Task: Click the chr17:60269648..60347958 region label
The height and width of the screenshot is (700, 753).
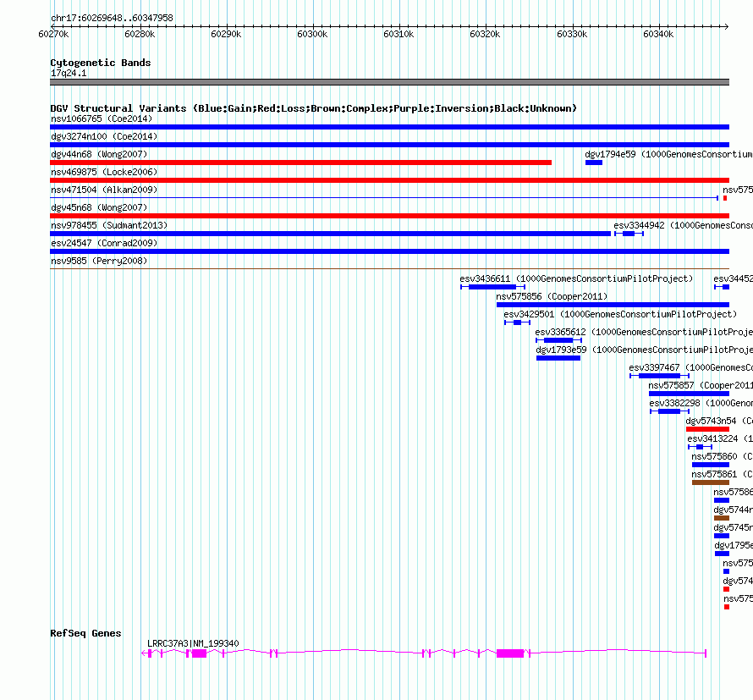Action: [112, 18]
